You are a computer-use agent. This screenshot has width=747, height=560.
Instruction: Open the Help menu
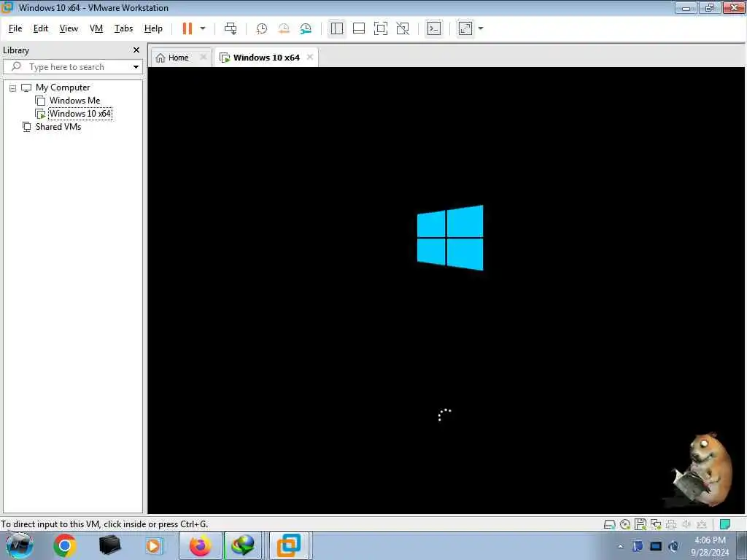coord(153,28)
